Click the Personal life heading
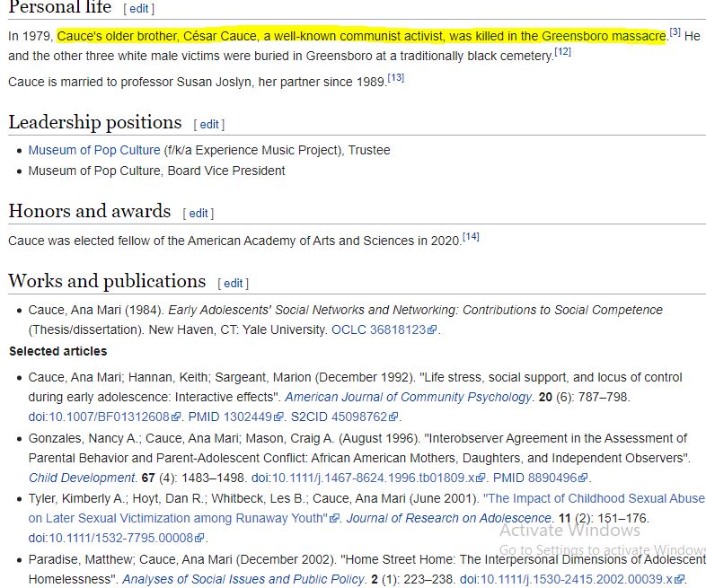The image size is (706, 588). (60, 7)
